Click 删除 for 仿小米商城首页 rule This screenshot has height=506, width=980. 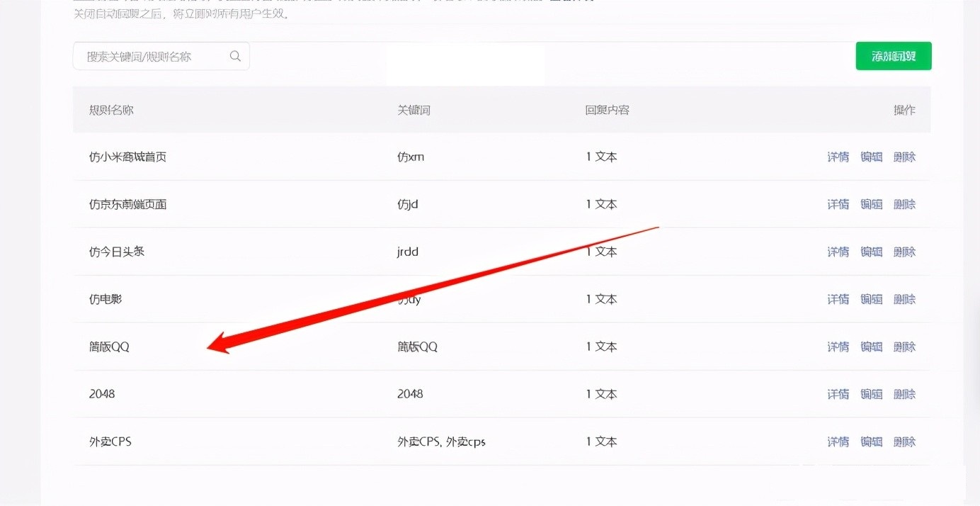click(904, 157)
